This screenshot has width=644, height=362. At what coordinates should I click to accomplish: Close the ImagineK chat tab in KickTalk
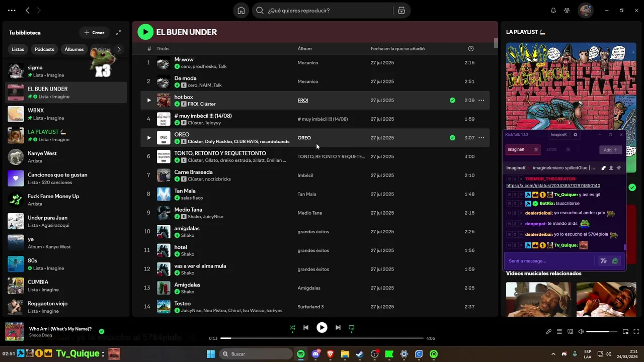point(536,149)
